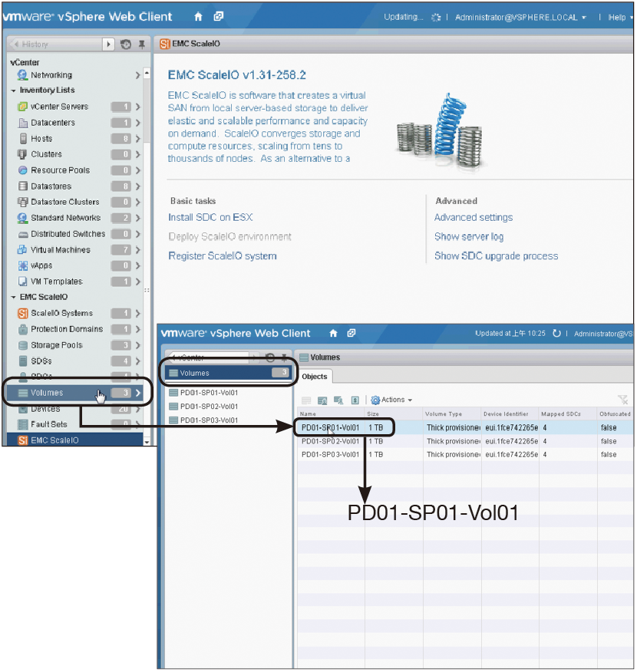Viewport: 637px width, 672px height.
Task: Collapse the EMC ScaleIO section triangle
Action: click(x=13, y=297)
